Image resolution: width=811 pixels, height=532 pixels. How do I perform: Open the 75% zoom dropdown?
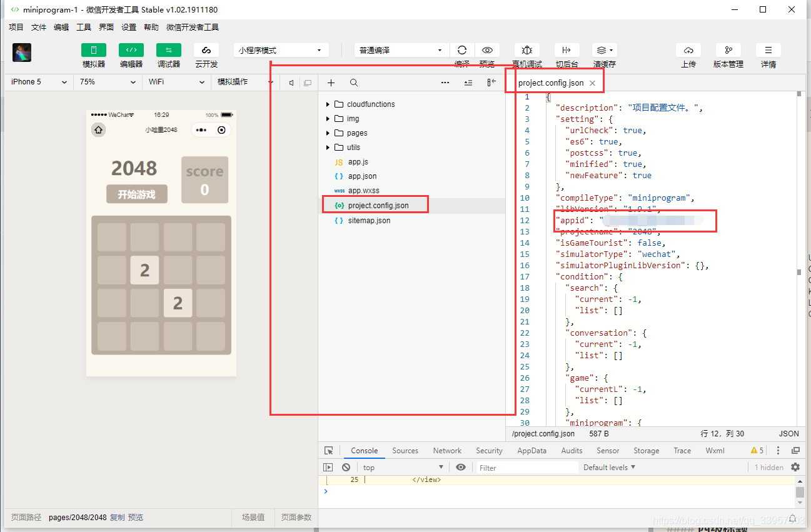pyautogui.click(x=108, y=82)
